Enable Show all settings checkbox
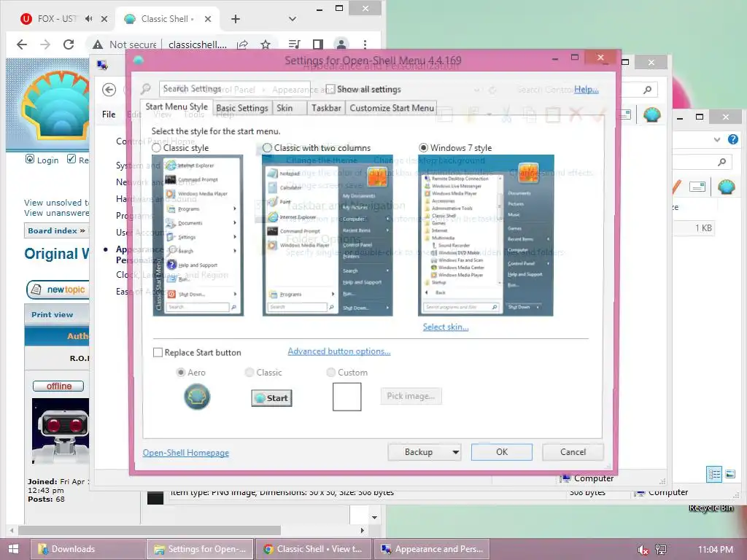 [x=330, y=90]
